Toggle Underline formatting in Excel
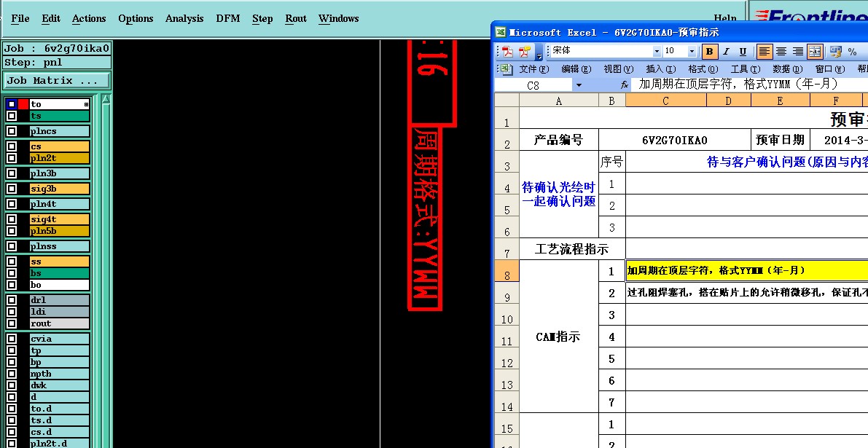The width and height of the screenshot is (868, 448). [x=743, y=52]
